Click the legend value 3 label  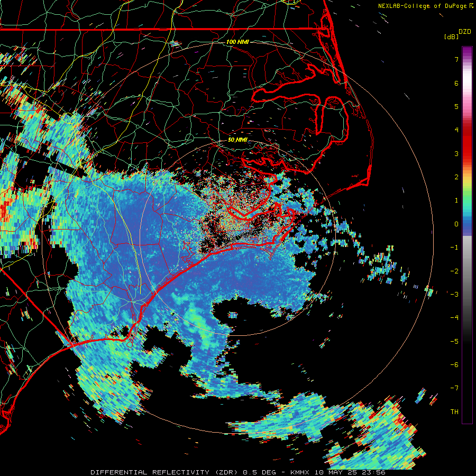click(456, 153)
